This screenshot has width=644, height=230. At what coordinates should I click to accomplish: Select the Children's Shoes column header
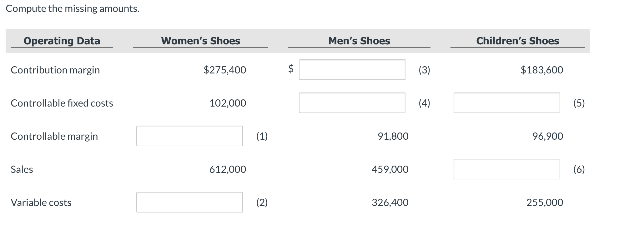tap(518, 41)
